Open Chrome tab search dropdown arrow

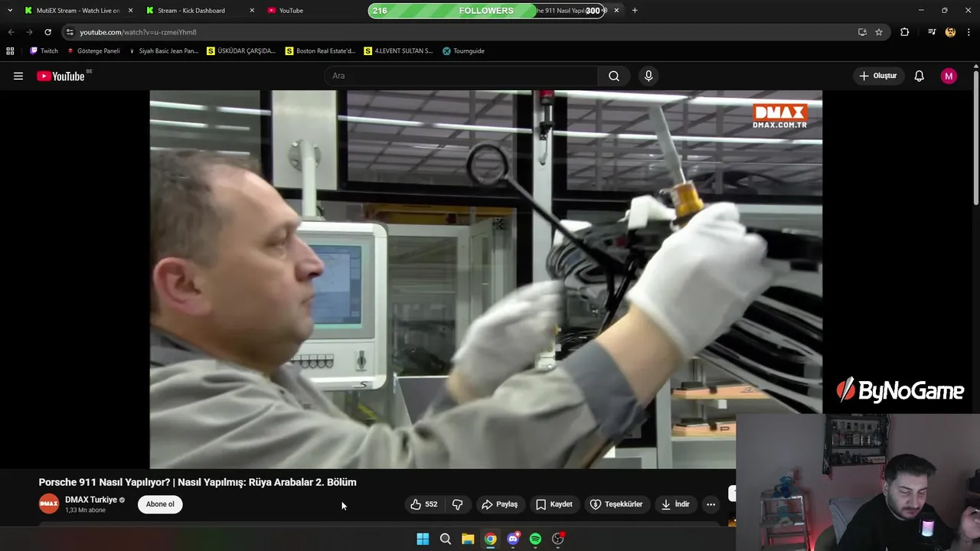point(10,10)
